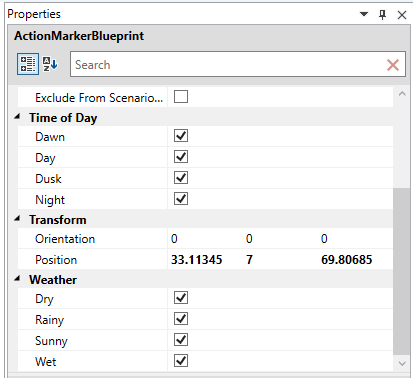Click the ActionMarkerBlueprint title
413x378 pixels.
click(79, 36)
